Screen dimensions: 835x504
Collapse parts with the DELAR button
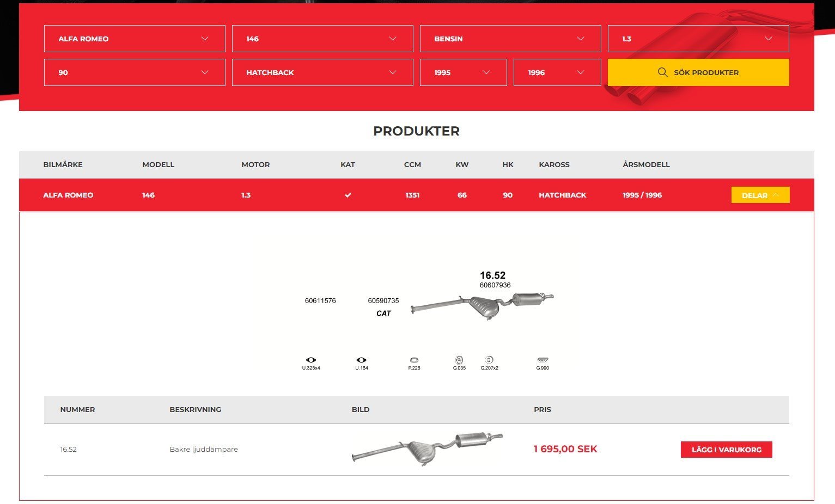coord(760,195)
